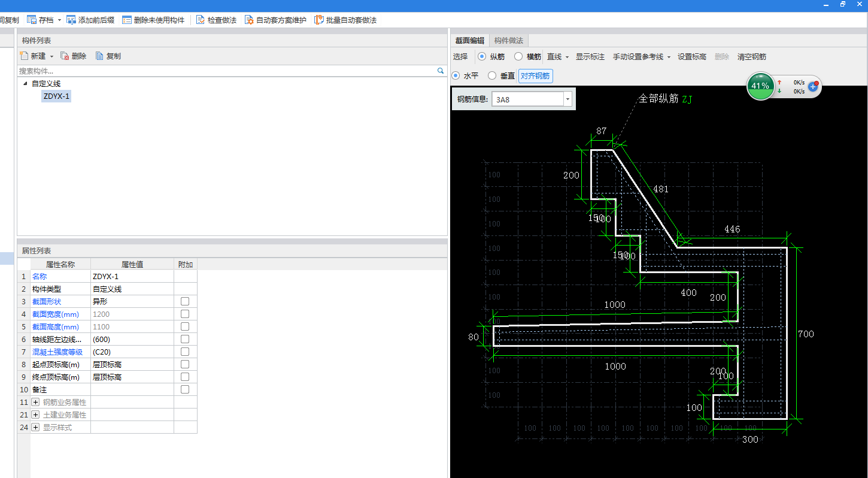Select the 水平 radio button
Viewport: 868px width, 478px height.
point(456,75)
